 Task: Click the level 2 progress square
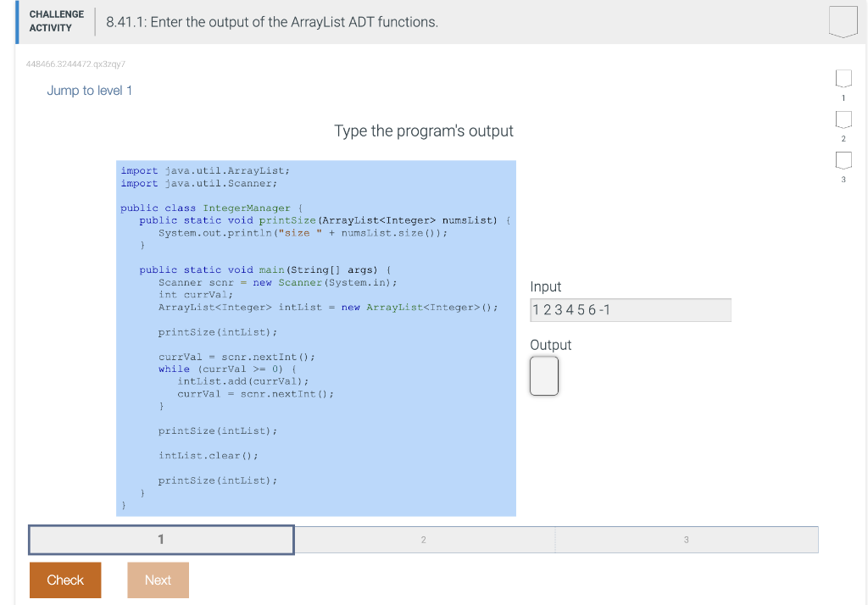843,119
